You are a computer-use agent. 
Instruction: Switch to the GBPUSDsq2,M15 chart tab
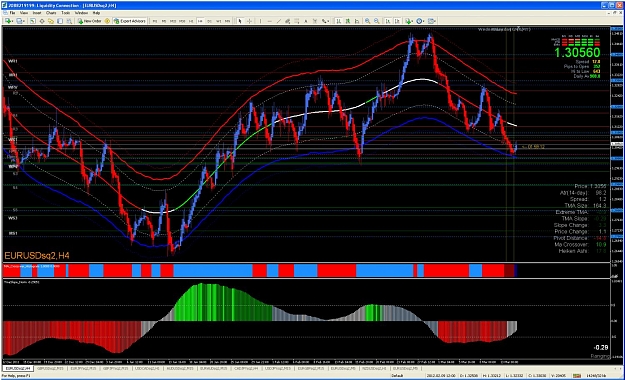(x=50, y=369)
